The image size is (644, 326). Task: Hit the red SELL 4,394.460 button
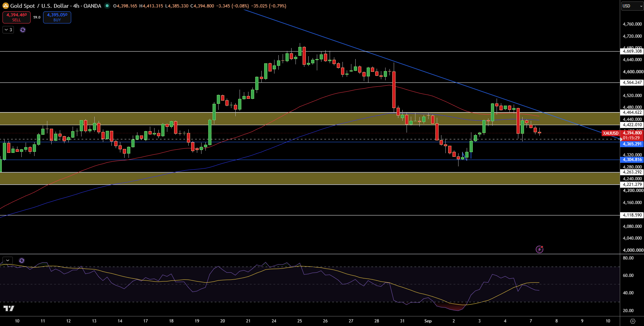pyautogui.click(x=16, y=17)
